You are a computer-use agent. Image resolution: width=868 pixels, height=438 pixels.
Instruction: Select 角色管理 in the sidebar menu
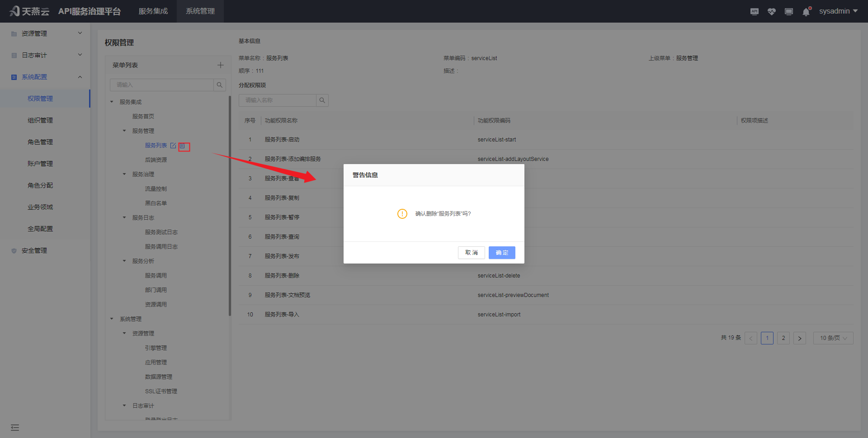[x=40, y=142]
